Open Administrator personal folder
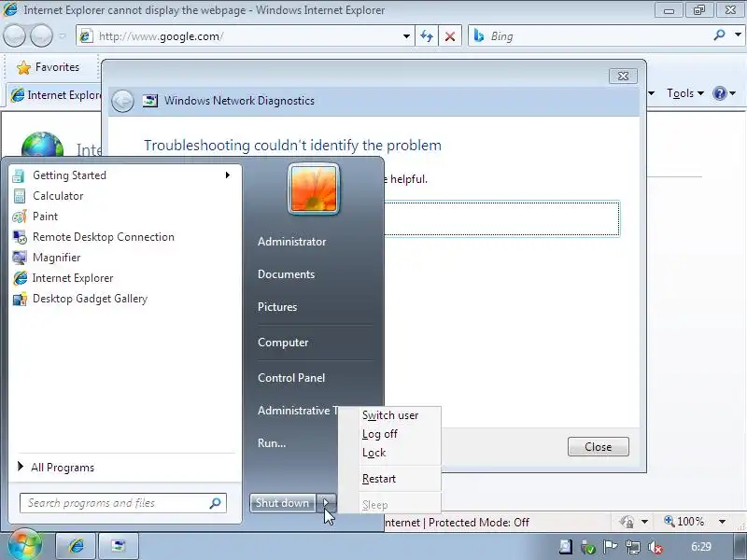The image size is (747, 560). 291,242
